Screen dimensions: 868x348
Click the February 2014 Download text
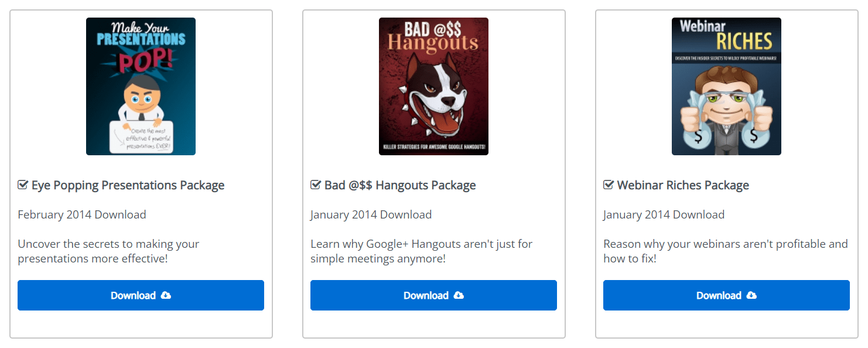(x=82, y=214)
